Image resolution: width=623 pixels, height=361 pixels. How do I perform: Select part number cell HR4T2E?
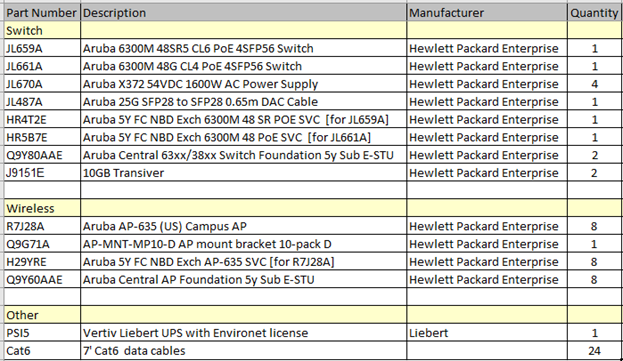(42, 119)
